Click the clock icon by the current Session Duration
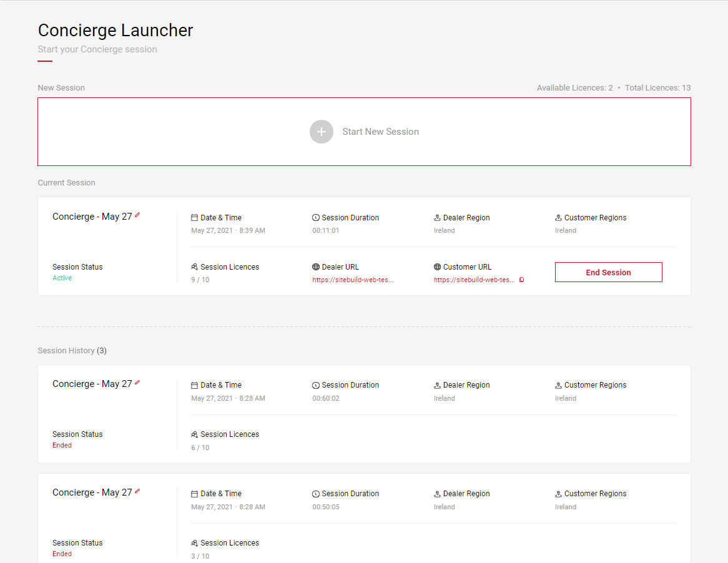The height and width of the screenshot is (563, 728). tap(316, 218)
